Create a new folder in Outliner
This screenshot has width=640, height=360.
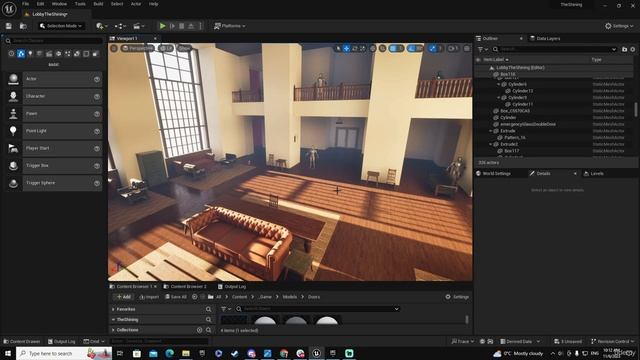point(624,49)
